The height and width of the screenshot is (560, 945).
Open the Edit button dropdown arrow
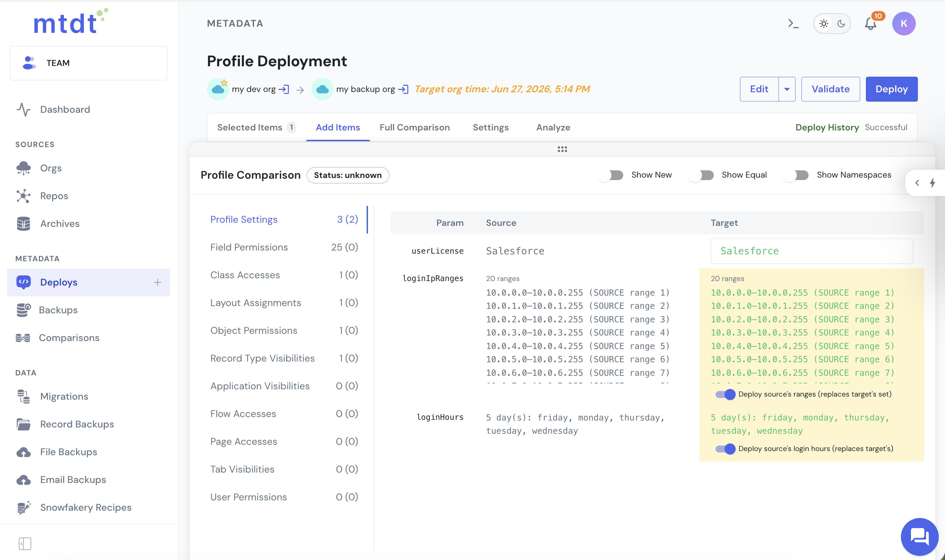click(x=787, y=90)
